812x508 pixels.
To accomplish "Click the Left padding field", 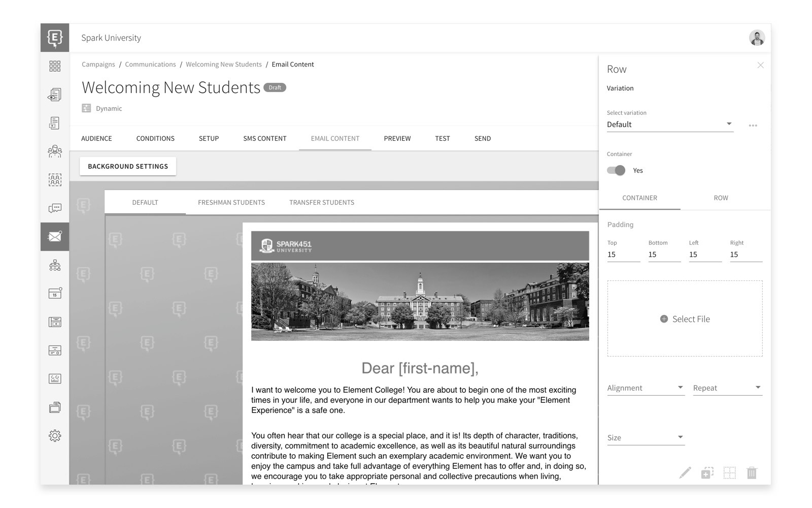I will (705, 255).
